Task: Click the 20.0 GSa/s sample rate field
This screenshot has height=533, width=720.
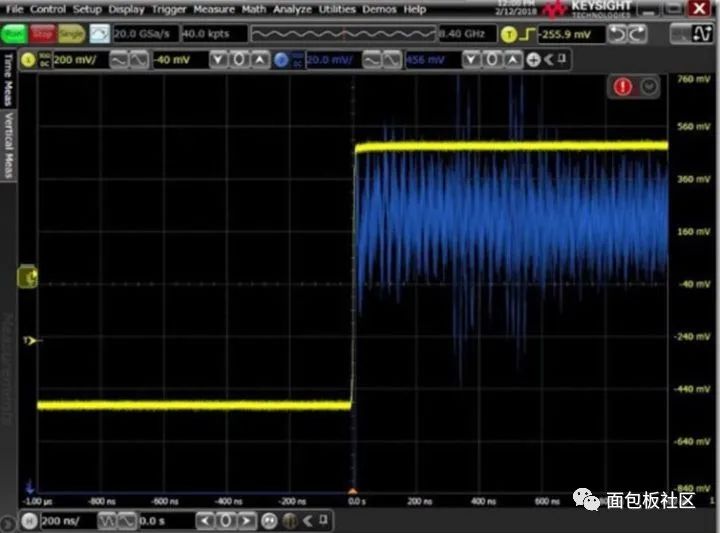Action: (x=146, y=34)
